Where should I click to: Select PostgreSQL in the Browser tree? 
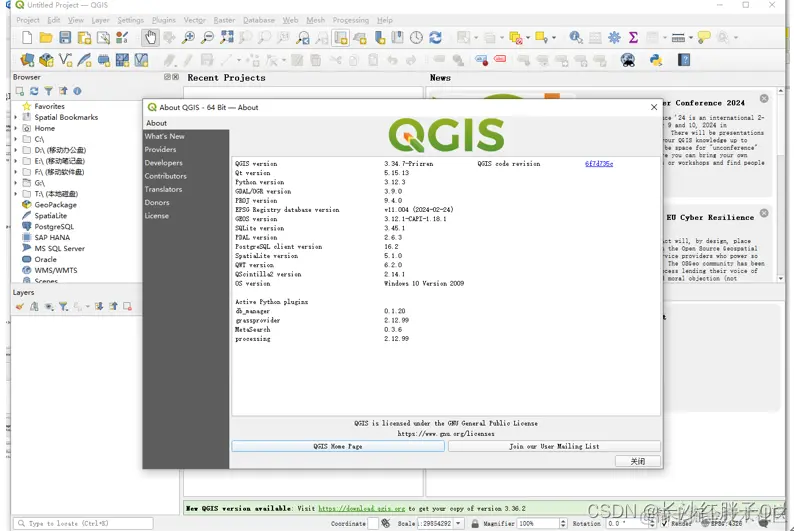point(54,227)
